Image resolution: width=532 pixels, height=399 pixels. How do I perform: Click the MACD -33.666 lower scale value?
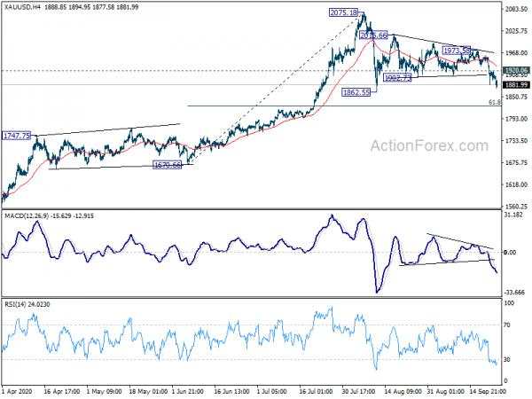click(x=514, y=292)
